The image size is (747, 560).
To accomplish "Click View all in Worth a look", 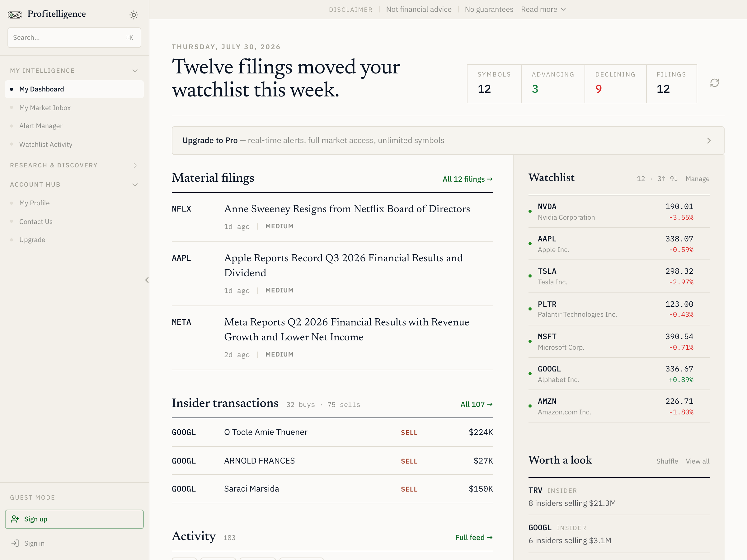I will [x=698, y=461].
